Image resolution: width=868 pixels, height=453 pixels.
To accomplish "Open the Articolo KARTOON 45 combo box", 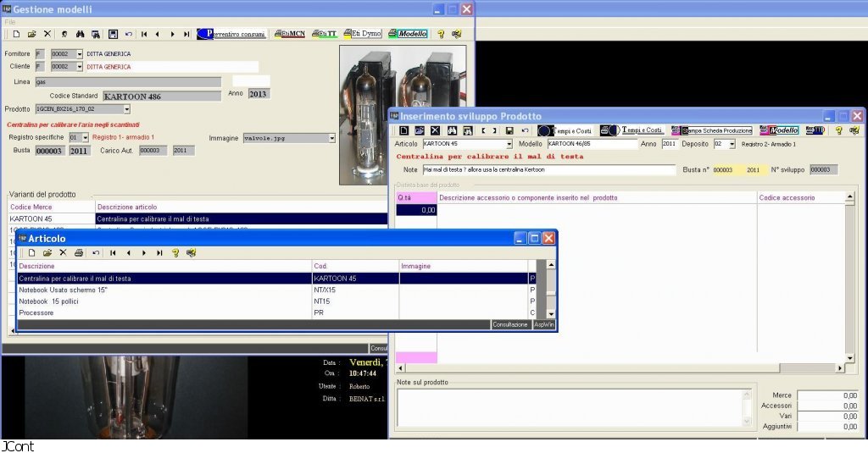I will click(509, 144).
